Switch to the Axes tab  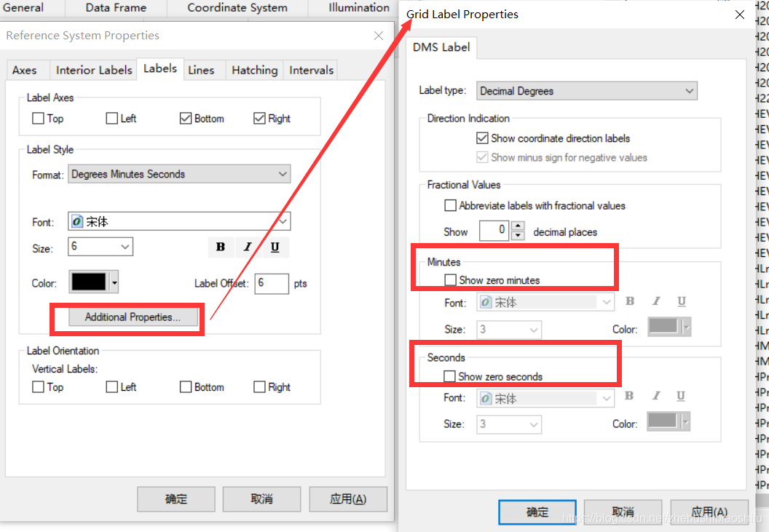coord(25,70)
